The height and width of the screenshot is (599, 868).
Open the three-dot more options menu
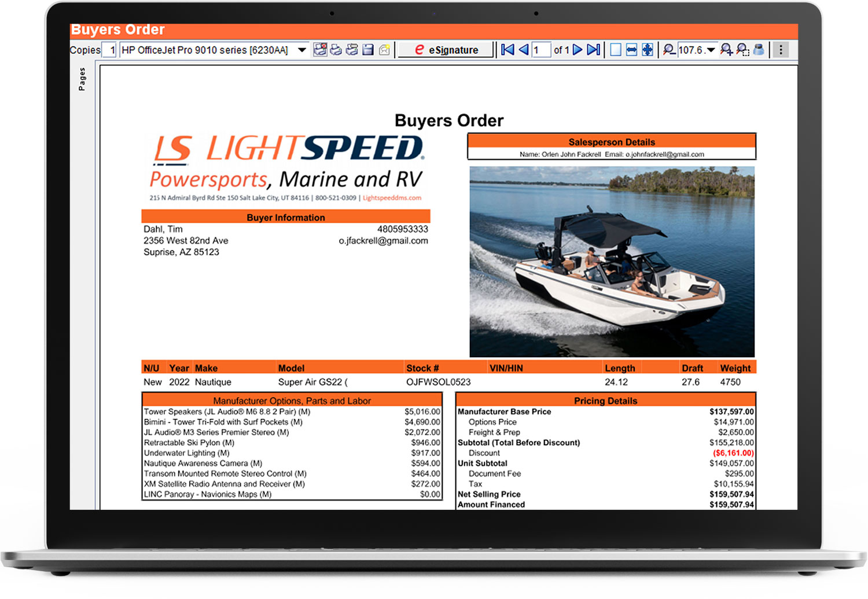click(781, 50)
